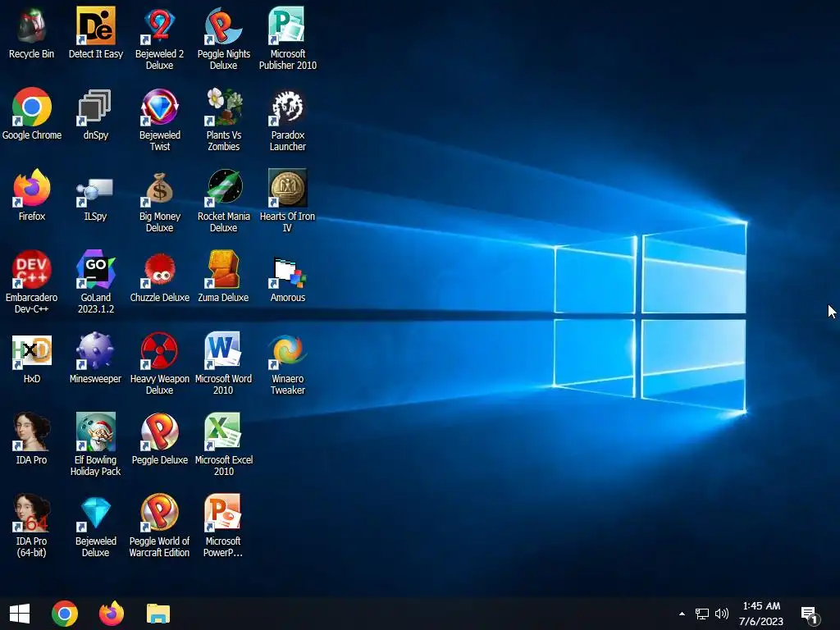Image resolution: width=840 pixels, height=630 pixels.
Task: Open File Explorer from the taskbar
Action: (x=158, y=614)
